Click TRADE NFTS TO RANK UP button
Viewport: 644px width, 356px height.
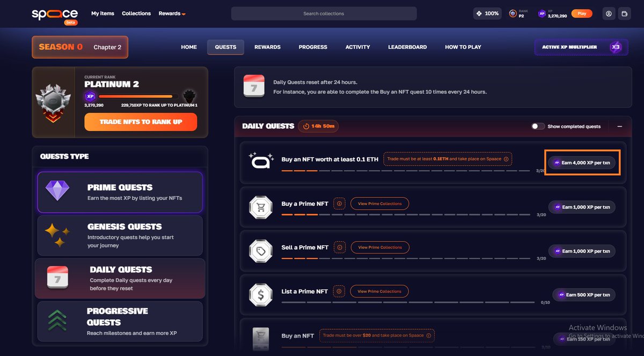coord(141,122)
